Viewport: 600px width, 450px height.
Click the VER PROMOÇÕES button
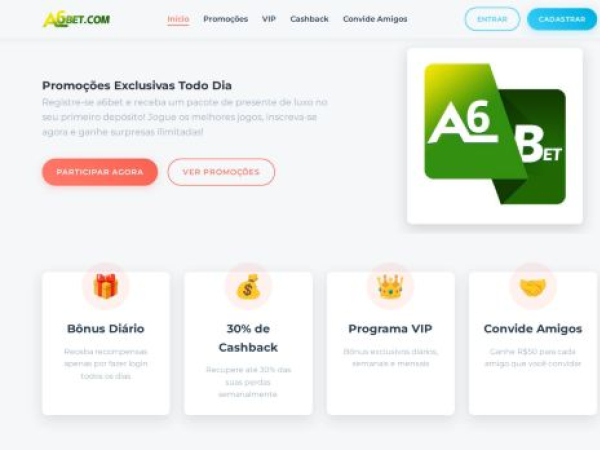point(221,172)
